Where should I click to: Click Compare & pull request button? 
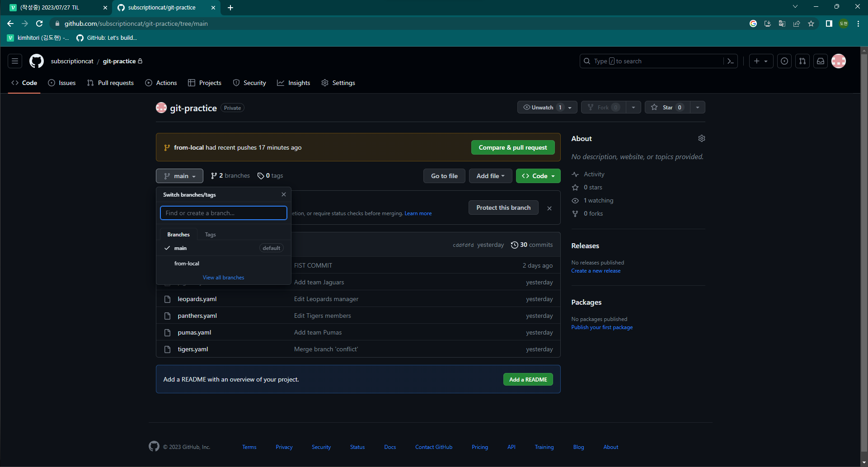point(513,147)
